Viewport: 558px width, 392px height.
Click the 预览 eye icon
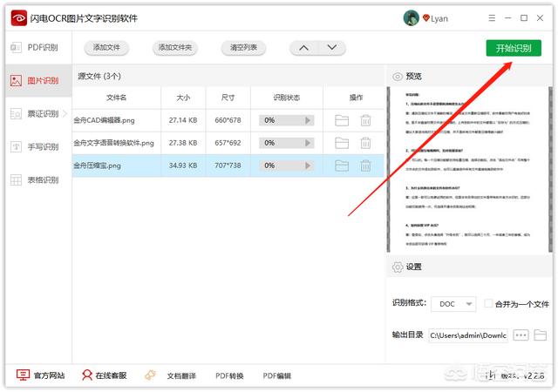tap(398, 77)
